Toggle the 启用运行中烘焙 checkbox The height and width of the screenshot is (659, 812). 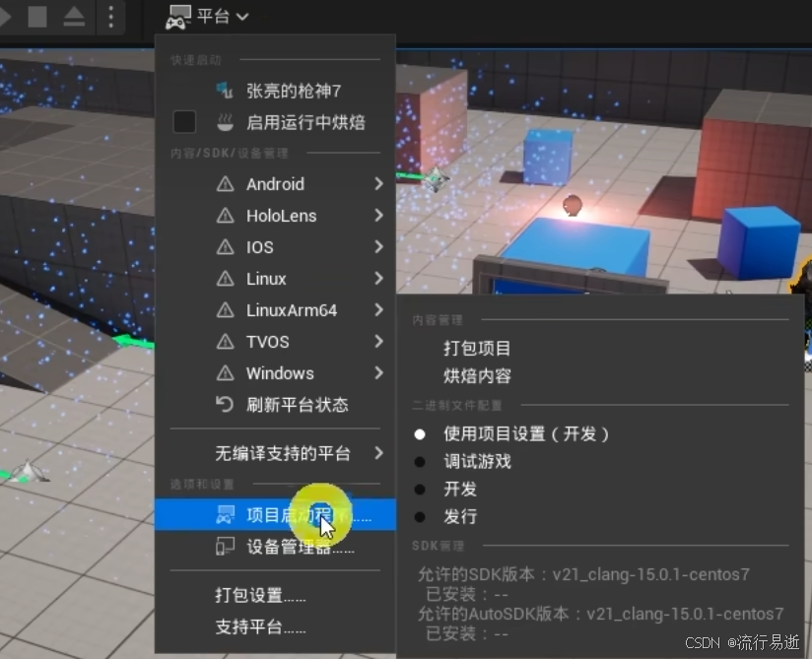(184, 122)
